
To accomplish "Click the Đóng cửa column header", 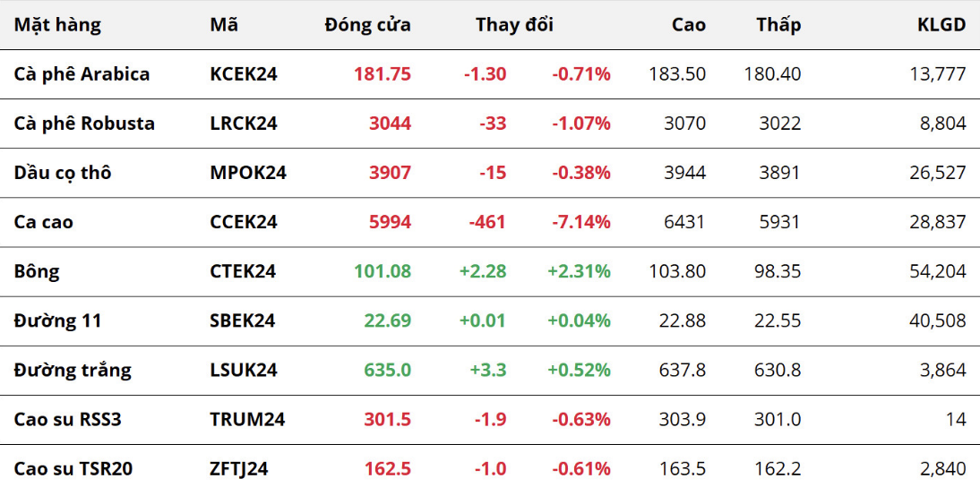I will coord(367,25).
